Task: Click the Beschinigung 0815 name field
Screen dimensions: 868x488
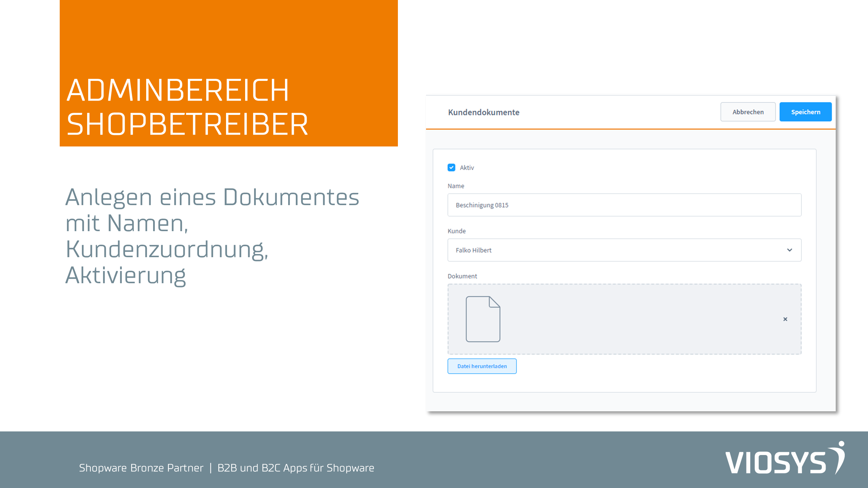Action: 624,205
